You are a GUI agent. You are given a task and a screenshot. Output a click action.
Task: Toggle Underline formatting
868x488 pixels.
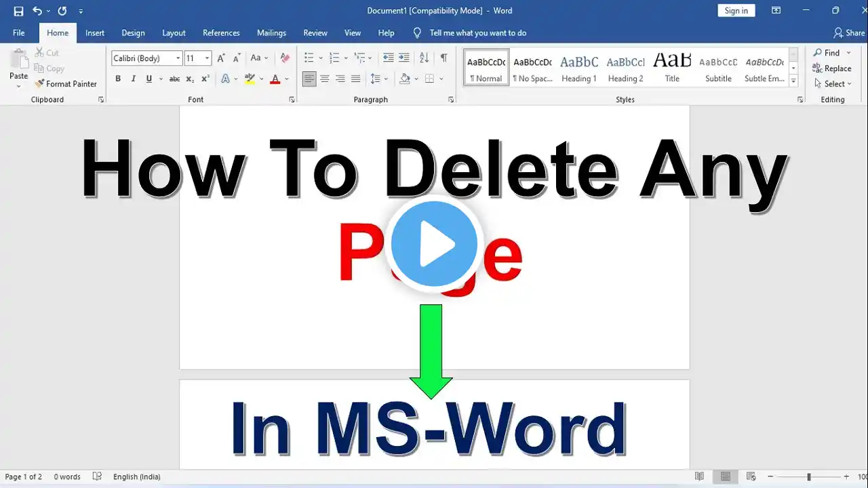[149, 79]
